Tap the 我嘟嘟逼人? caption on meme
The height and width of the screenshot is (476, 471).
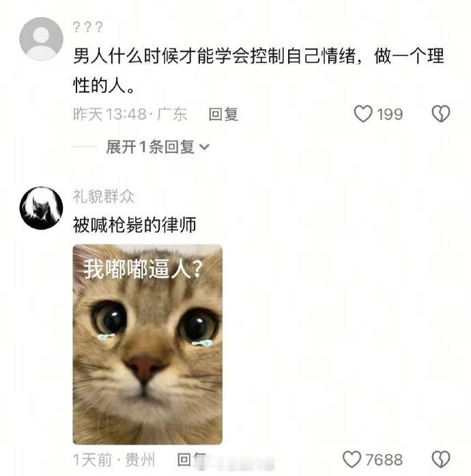(x=143, y=269)
